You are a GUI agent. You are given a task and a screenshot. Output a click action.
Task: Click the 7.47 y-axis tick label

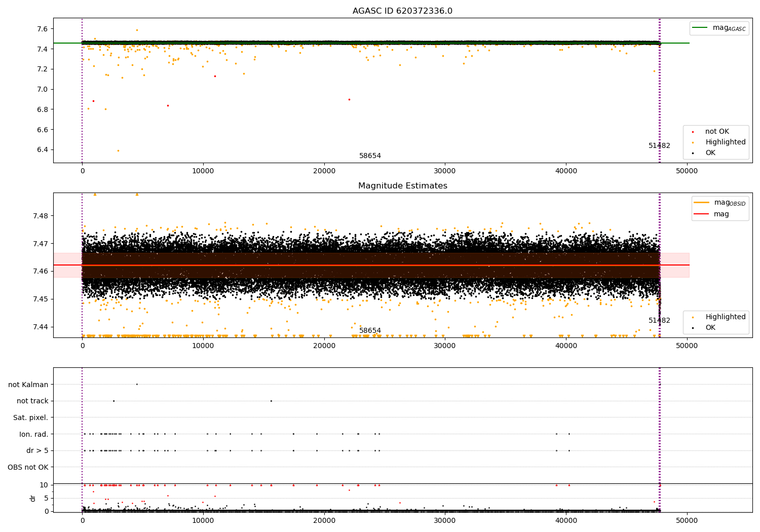pos(41,244)
